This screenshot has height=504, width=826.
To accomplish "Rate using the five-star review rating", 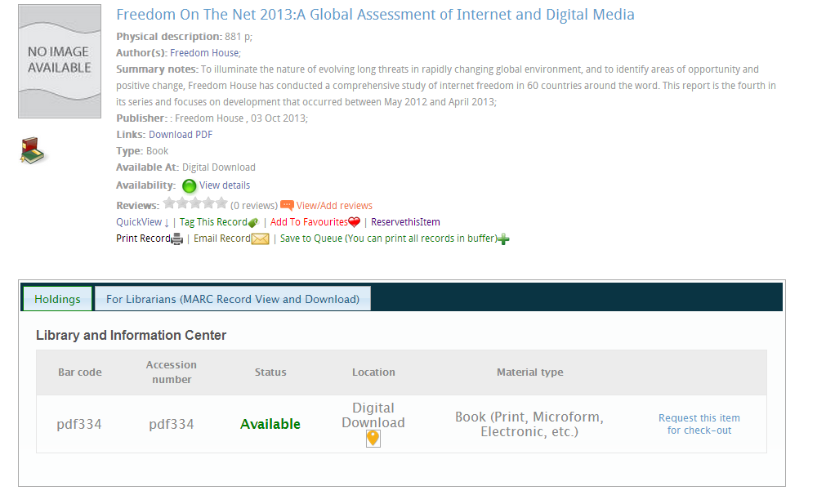I will (x=195, y=204).
